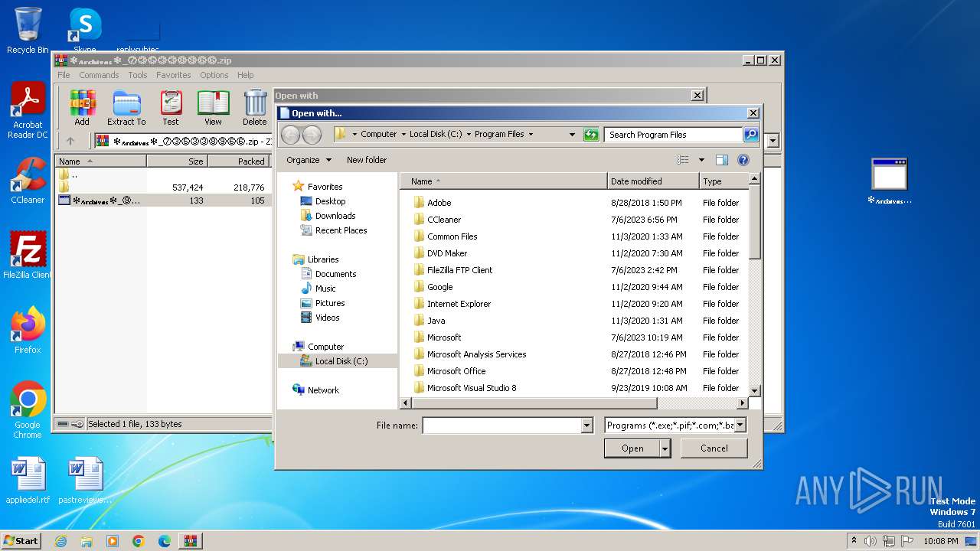The height and width of the screenshot is (551, 980).
Task: Open FileZilla Client desktop icon
Action: (x=28, y=256)
